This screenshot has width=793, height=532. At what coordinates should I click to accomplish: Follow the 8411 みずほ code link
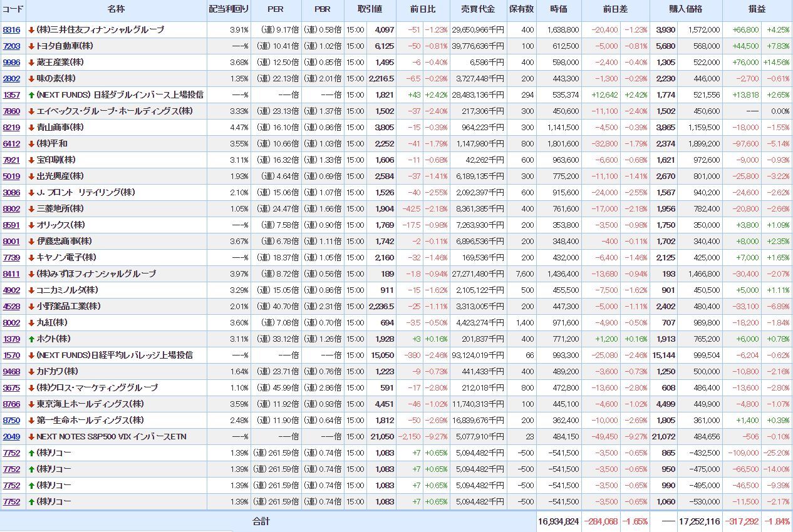11,274
